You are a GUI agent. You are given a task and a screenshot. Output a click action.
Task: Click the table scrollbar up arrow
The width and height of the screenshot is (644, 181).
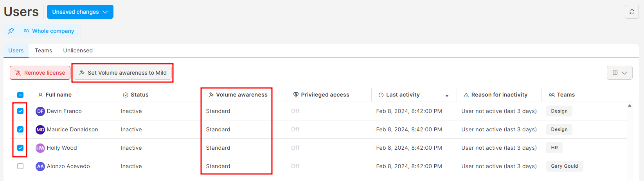[630, 106]
